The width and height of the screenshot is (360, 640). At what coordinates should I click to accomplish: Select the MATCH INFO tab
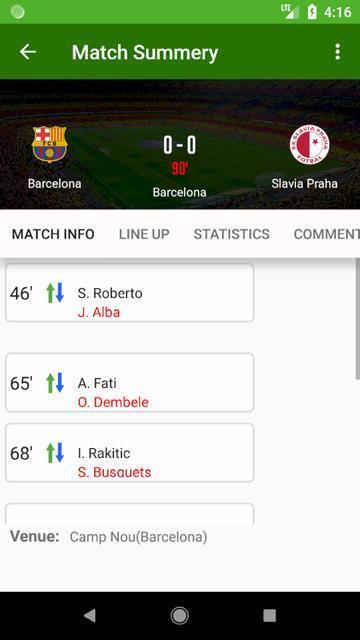pos(53,234)
